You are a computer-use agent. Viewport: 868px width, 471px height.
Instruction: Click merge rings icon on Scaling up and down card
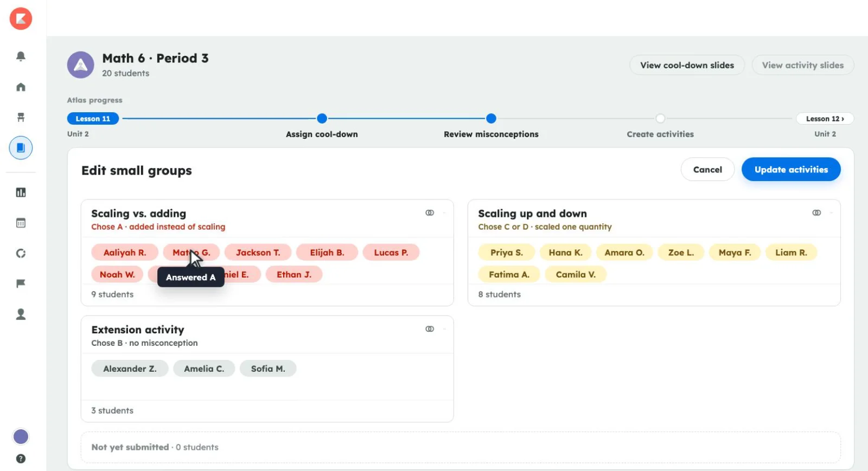pyautogui.click(x=816, y=213)
